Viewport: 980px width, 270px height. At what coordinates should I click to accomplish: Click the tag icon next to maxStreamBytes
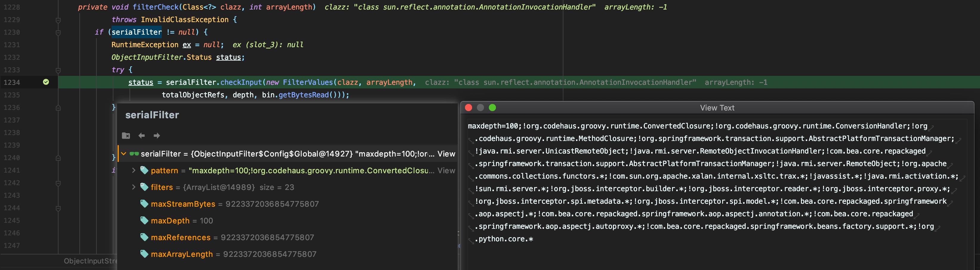click(144, 204)
